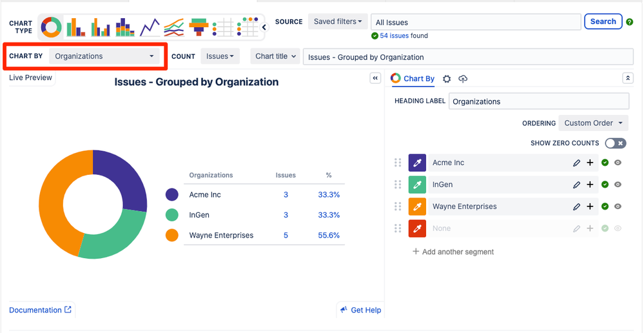Screen dimensions: 644x333
Task: Click the plus icon on InGen row
Action: (x=590, y=185)
